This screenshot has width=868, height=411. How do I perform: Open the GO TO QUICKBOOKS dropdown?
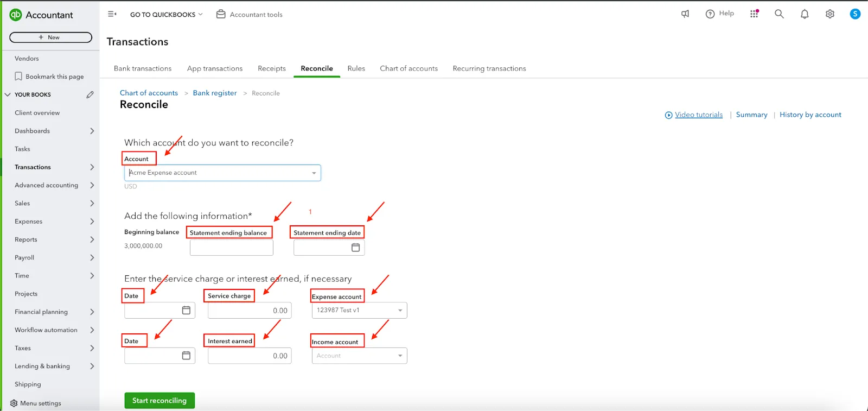166,15
